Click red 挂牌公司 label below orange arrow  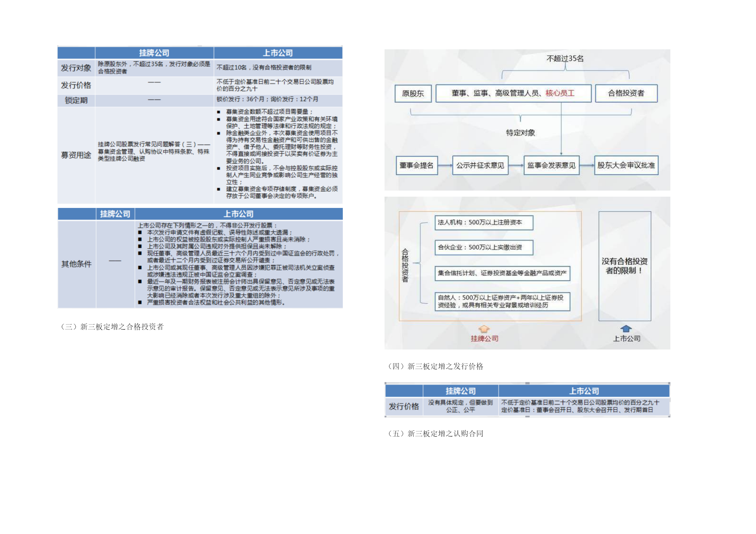click(484, 339)
